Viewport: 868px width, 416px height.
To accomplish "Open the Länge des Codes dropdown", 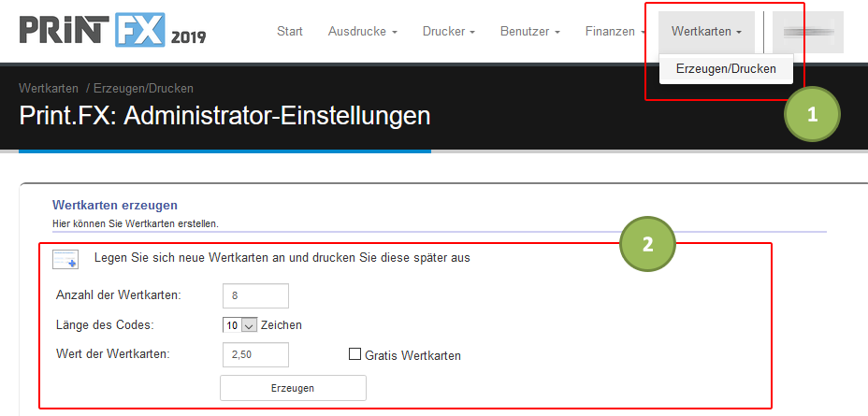I will click(239, 325).
